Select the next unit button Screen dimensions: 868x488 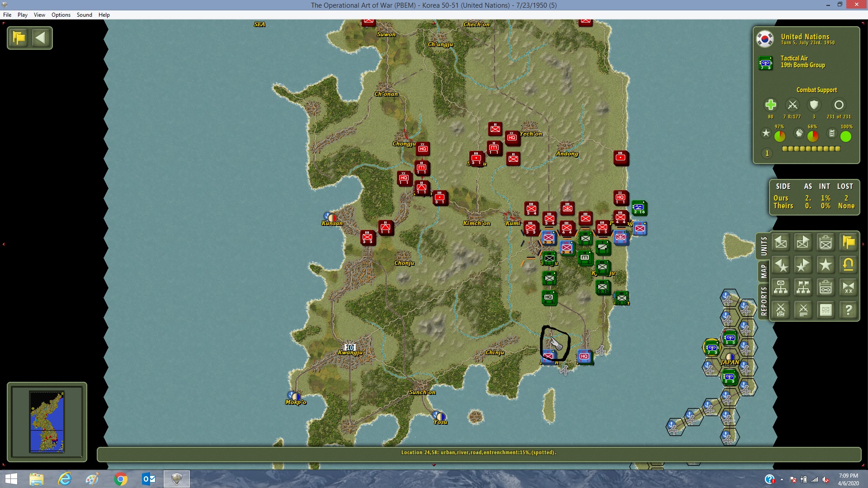tap(803, 243)
